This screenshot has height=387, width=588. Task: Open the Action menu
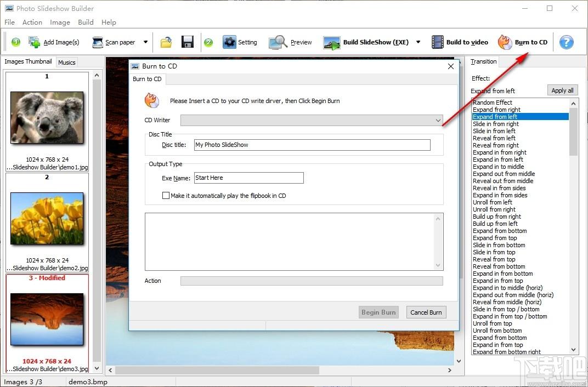(32, 22)
